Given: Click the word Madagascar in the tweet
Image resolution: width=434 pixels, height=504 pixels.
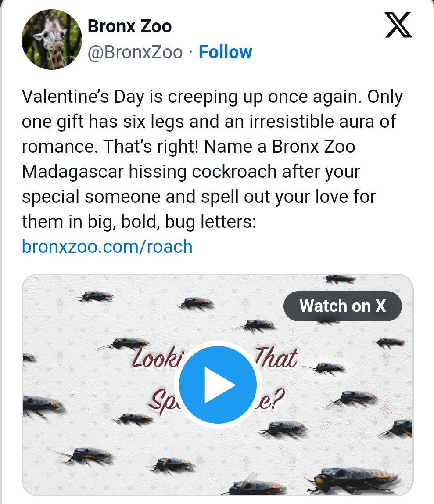Looking at the screenshot, I should tap(73, 171).
